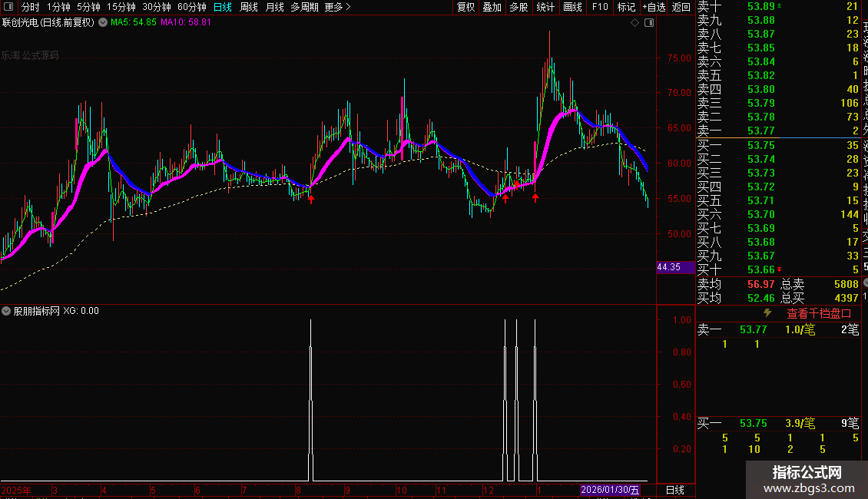This screenshot has height=499, width=868.
Task: Click the MA5: 54.85 label
Action: coord(134,23)
